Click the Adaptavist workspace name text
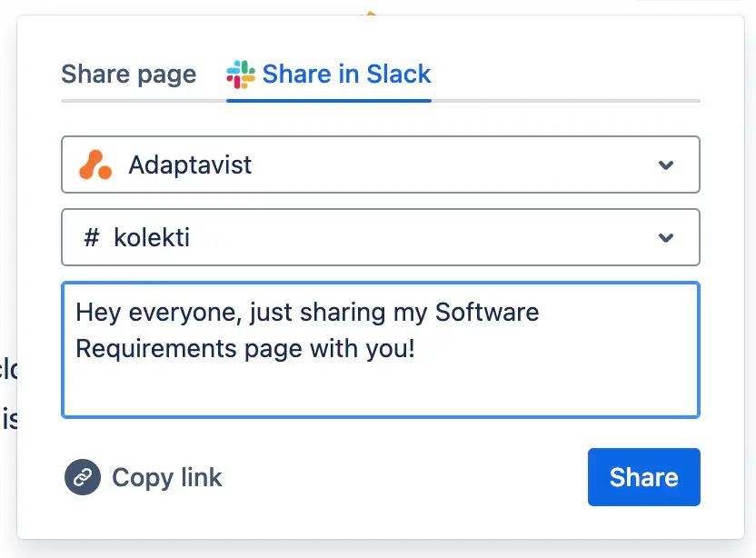The image size is (756, 558). click(x=188, y=164)
